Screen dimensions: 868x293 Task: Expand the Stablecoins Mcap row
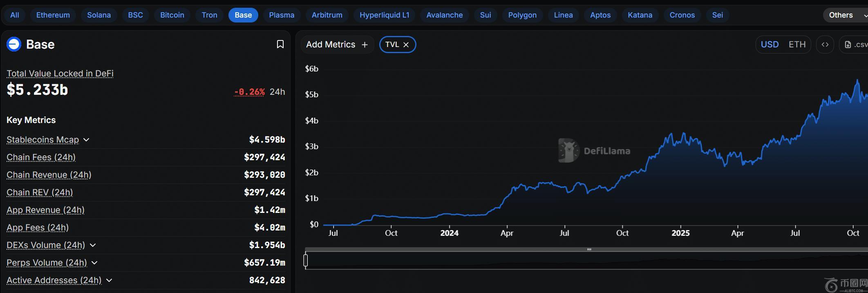tap(86, 140)
